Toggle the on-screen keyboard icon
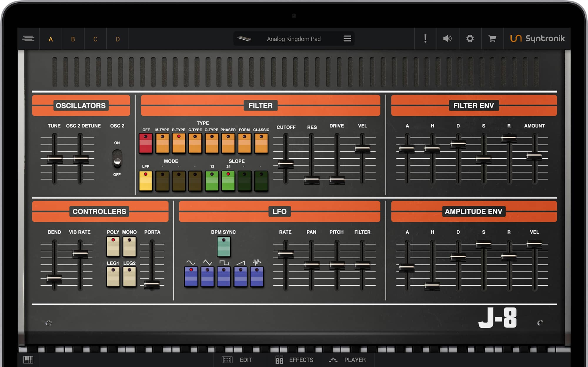This screenshot has width=588, height=367. [x=28, y=360]
